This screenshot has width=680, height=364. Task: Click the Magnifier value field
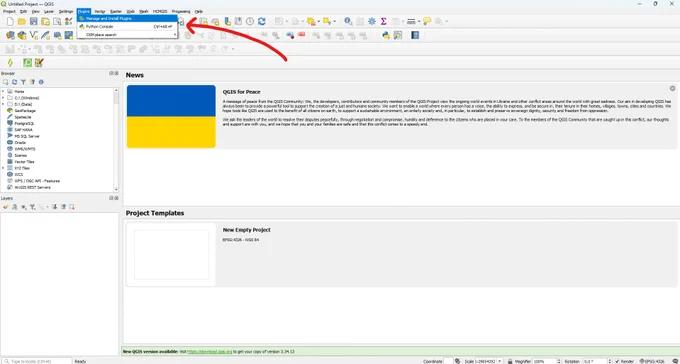point(544,361)
